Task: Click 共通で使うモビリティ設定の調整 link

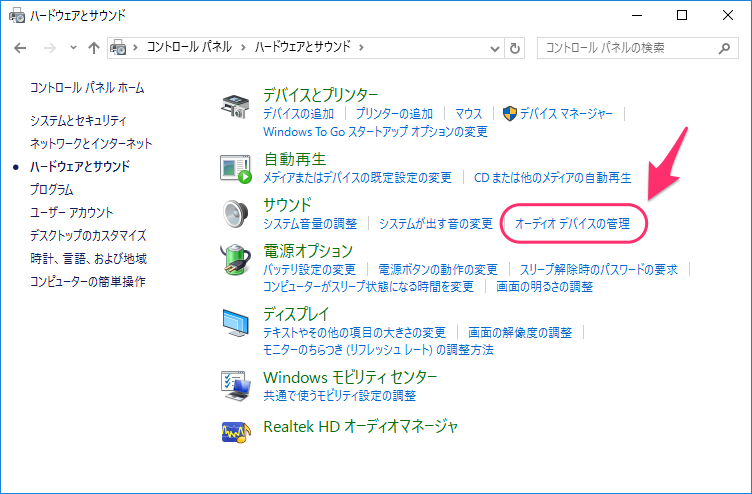Action: 340,396
